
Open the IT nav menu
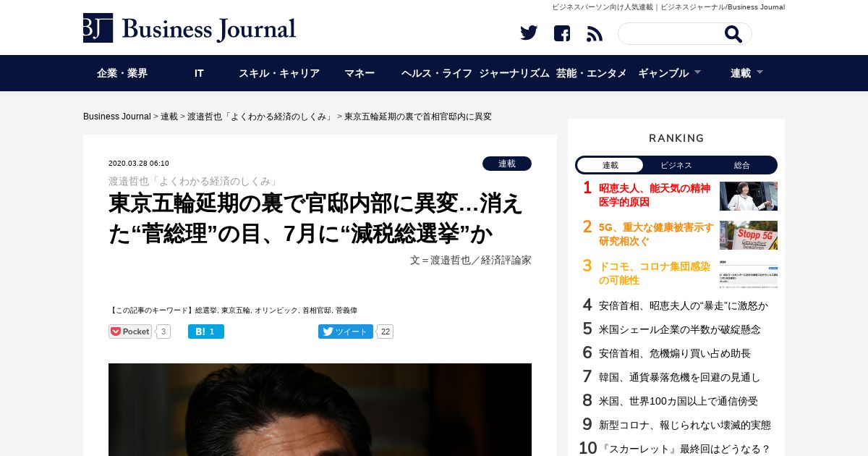pyautogui.click(x=199, y=73)
